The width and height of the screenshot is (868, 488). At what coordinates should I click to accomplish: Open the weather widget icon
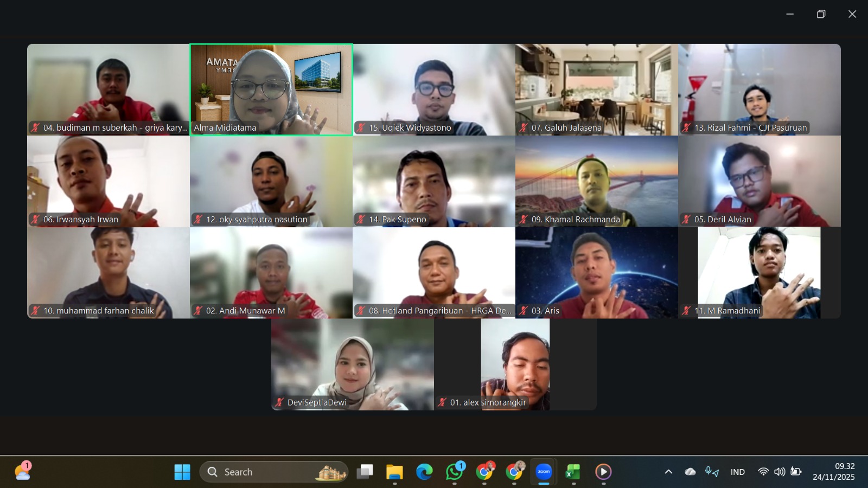(23, 471)
